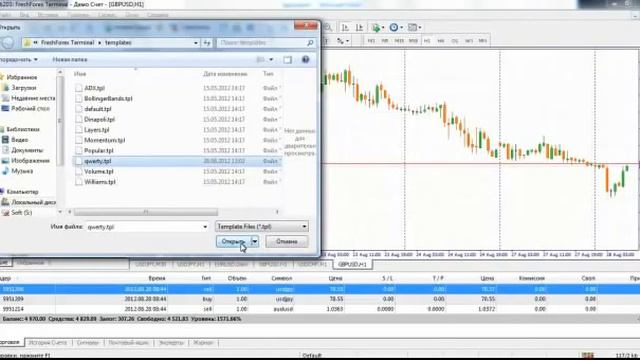Open the dropdown arrow beside indicators icon
Viewport: 640px width, 360px height.
pyautogui.click(x=383, y=27)
